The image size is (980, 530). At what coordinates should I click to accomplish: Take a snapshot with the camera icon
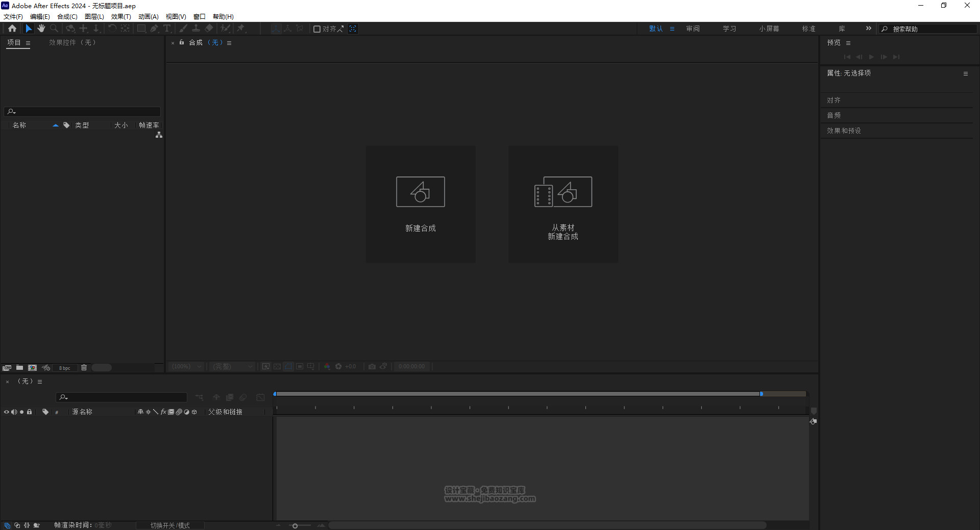372,366
